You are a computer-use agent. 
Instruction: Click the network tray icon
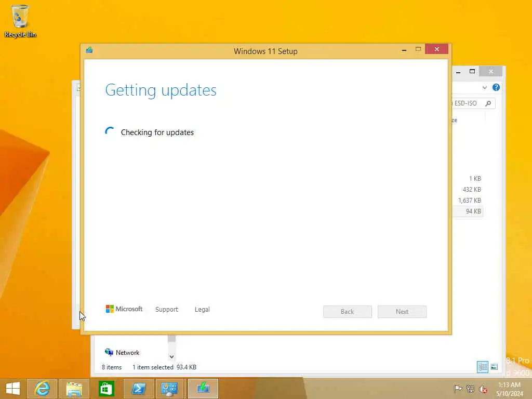[x=470, y=389]
